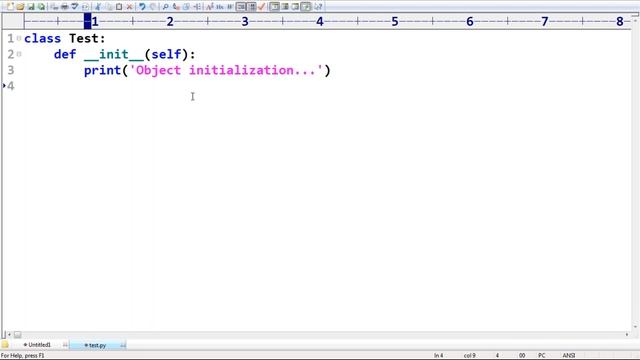Screen dimensions: 640x360
Task: Select the test.py document tab
Action: coord(97,345)
